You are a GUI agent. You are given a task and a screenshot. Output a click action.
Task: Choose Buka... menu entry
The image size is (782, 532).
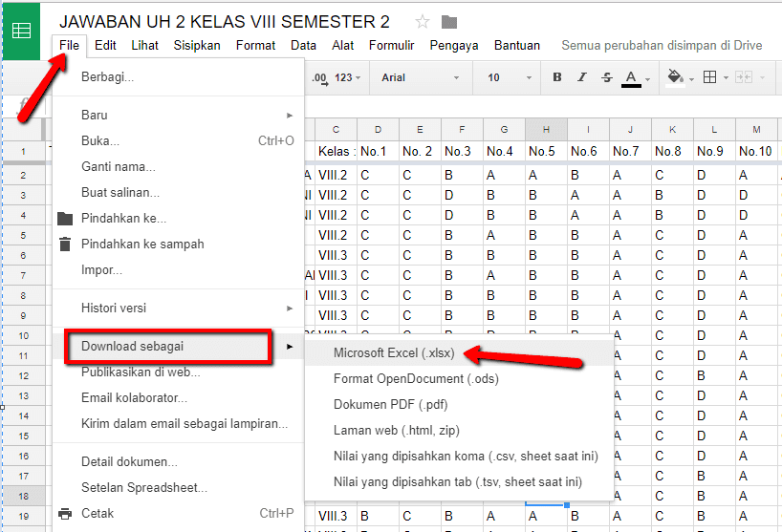(178, 141)
